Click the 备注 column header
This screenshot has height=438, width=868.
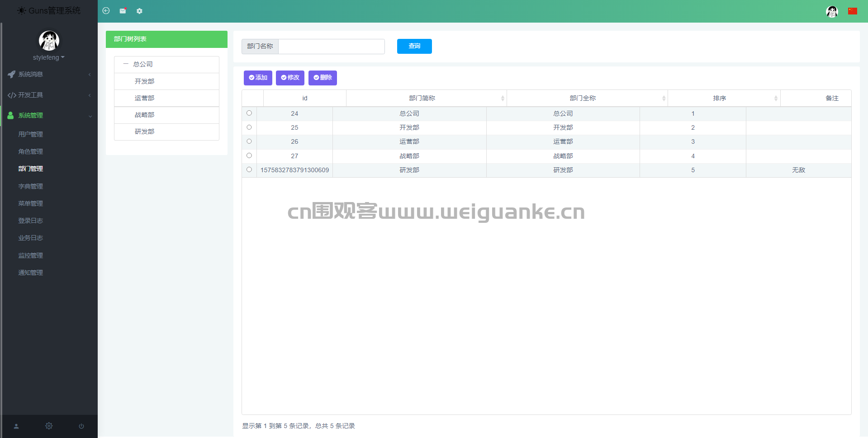point(816,99)
